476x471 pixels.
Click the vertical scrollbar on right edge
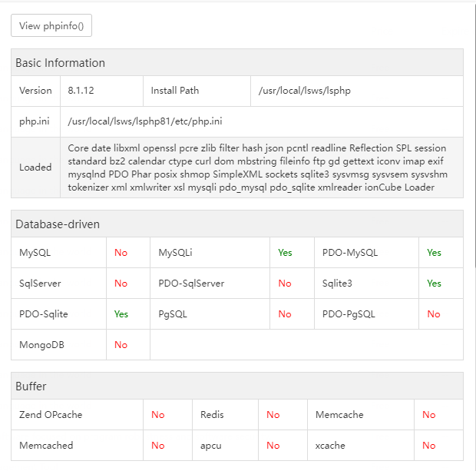click(474, 154)
